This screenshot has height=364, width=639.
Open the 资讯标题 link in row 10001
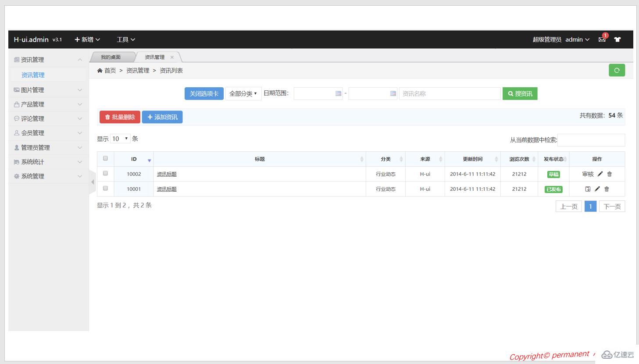(x=167, y=189)
